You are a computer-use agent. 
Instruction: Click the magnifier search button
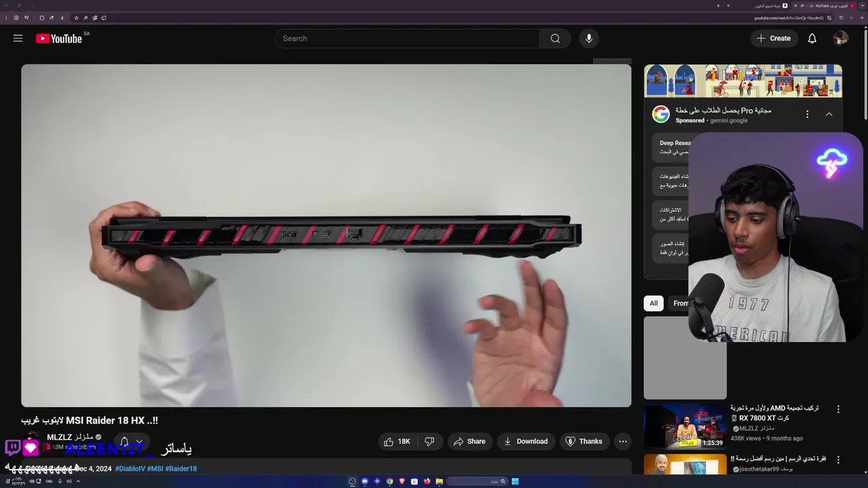pyautogui.click(x=555, y=39)
